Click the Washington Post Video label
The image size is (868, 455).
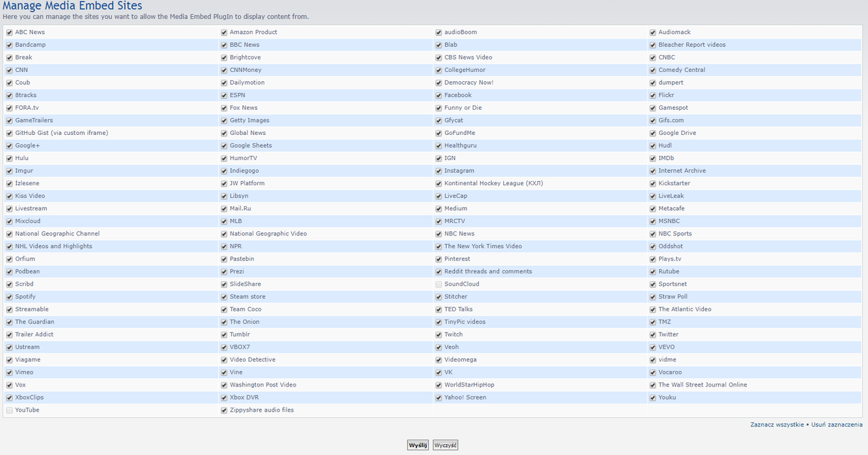[x=263, y=384]
